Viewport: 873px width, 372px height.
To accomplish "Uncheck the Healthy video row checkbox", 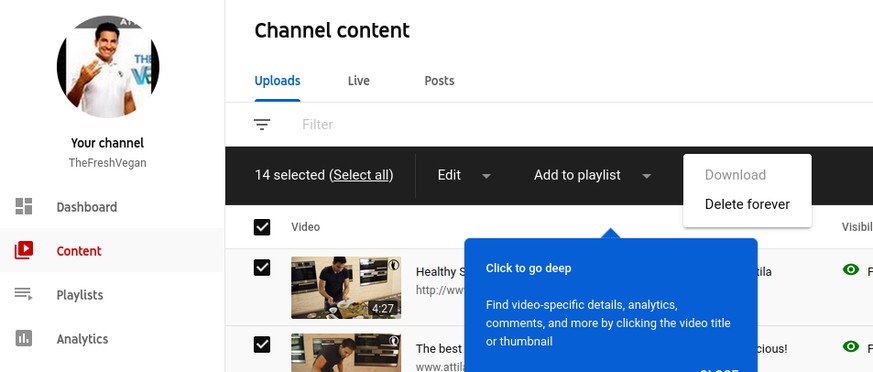I will (x=262, y=268).
